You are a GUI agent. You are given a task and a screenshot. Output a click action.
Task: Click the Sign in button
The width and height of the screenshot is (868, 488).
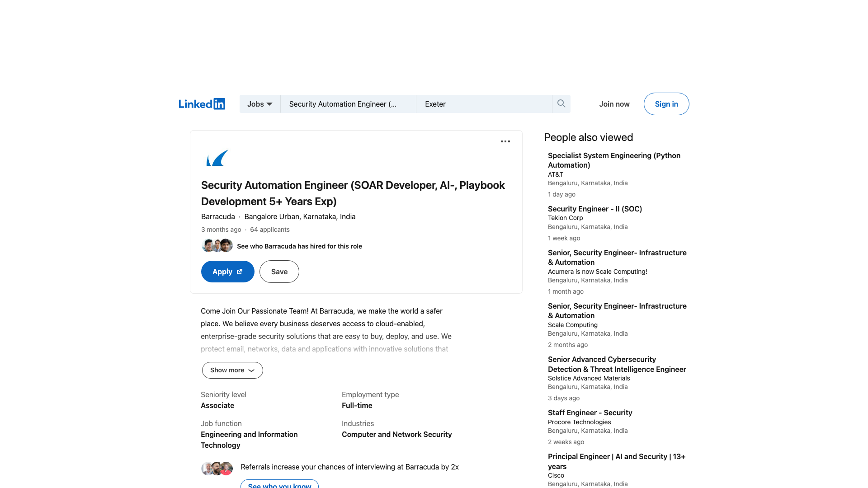click(x=666, y=104)
